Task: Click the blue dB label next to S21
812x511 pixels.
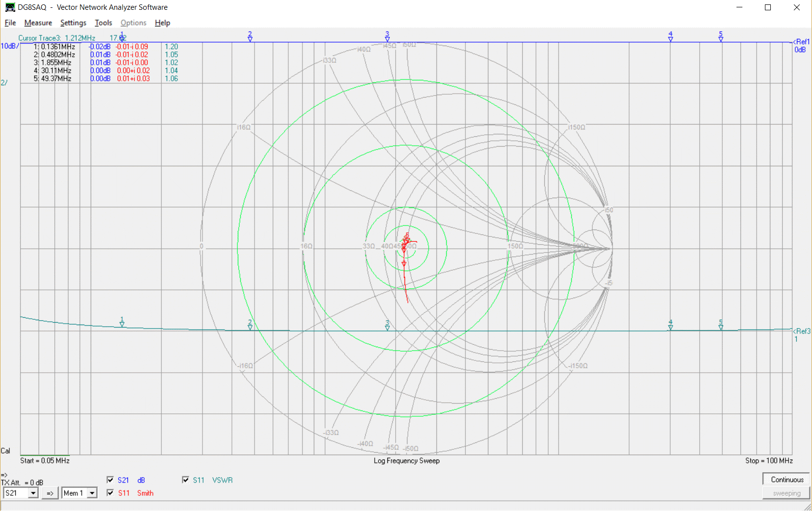Action: click(x=141, y=480)
